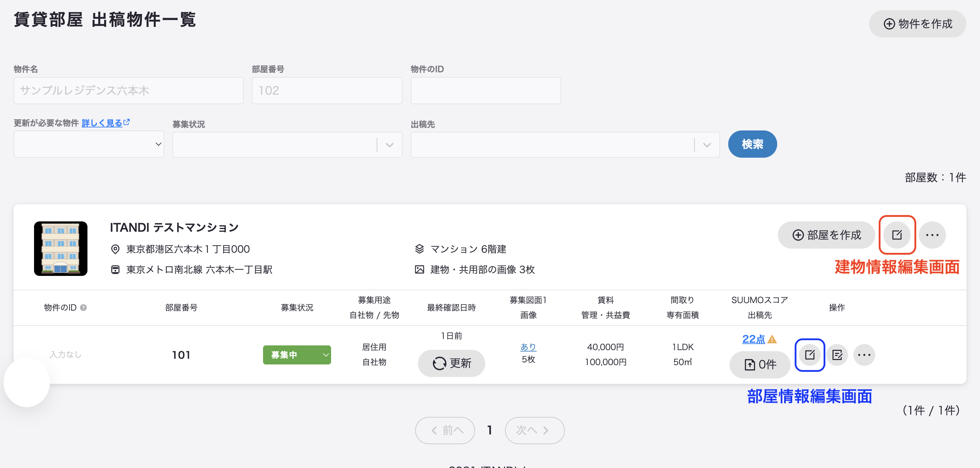Click external link icon after 詳しく見る
This screenshot has height=468, width=980.
pos(127,122)
